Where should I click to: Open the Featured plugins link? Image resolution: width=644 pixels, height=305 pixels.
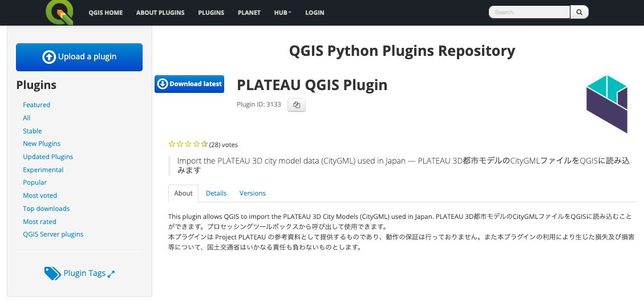click(37, 105)
